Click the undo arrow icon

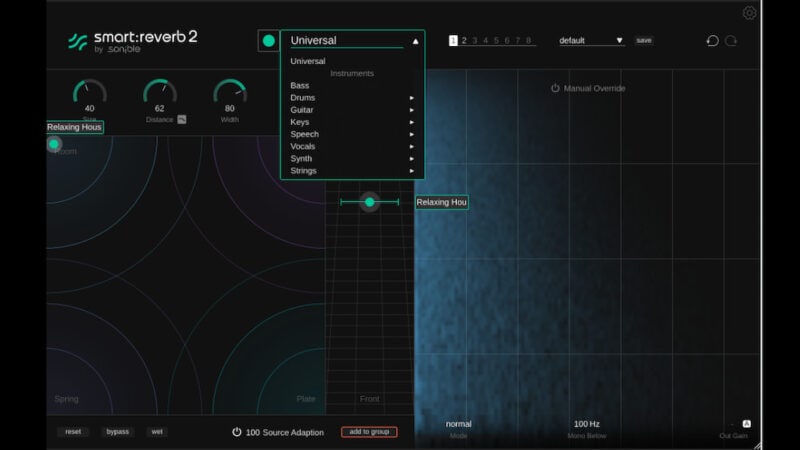(712, 41)
